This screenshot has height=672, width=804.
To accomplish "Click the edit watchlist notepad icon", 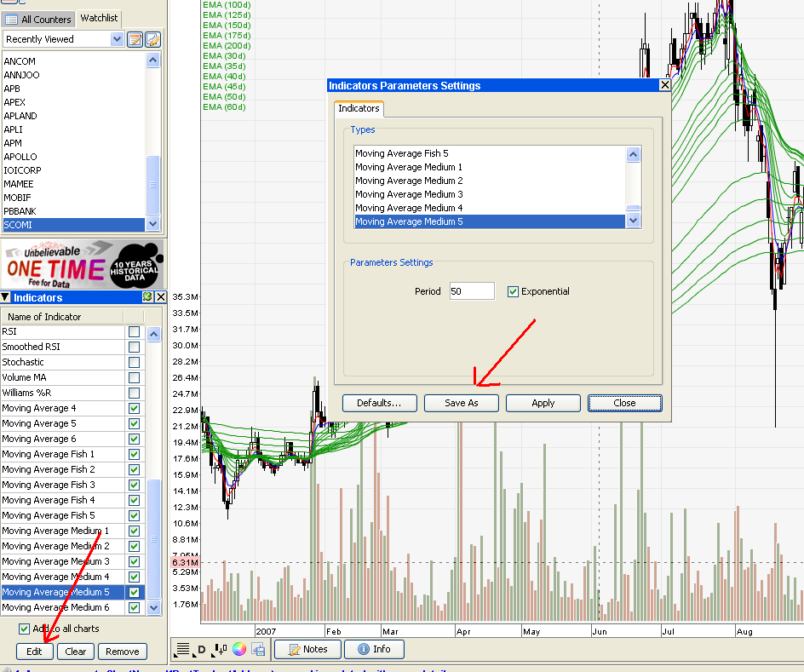I will pyautogui.click(x=135, y=39).
